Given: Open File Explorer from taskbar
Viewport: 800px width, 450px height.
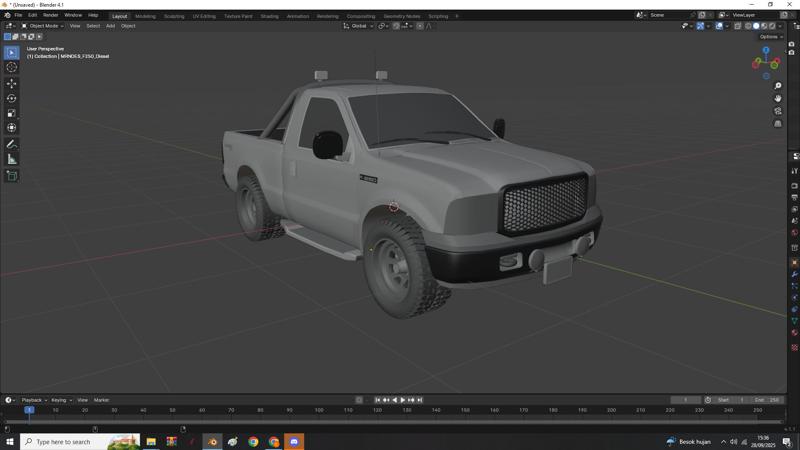Looking at the screenshot, I should [x=151, y=441].
